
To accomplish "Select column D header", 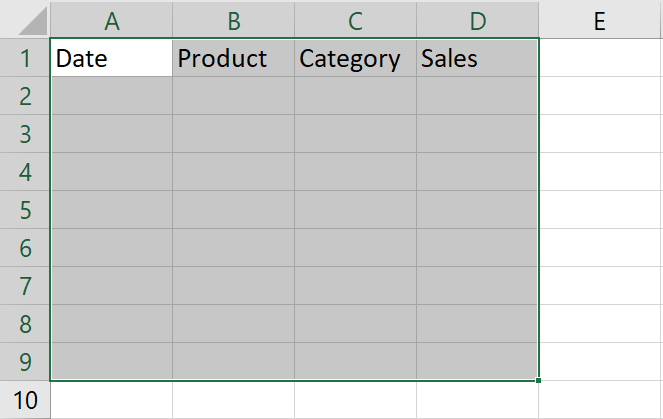I will click(477, 20).
